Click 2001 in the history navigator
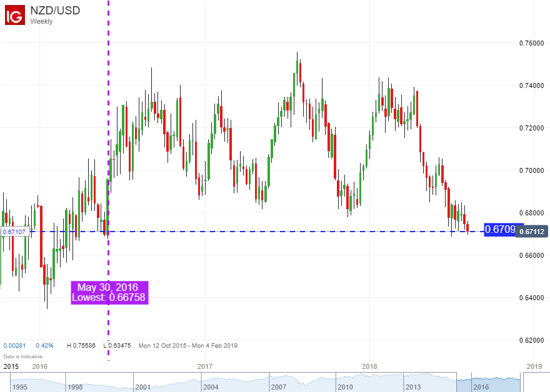This screenshot has width=550, height=392. 142,387
